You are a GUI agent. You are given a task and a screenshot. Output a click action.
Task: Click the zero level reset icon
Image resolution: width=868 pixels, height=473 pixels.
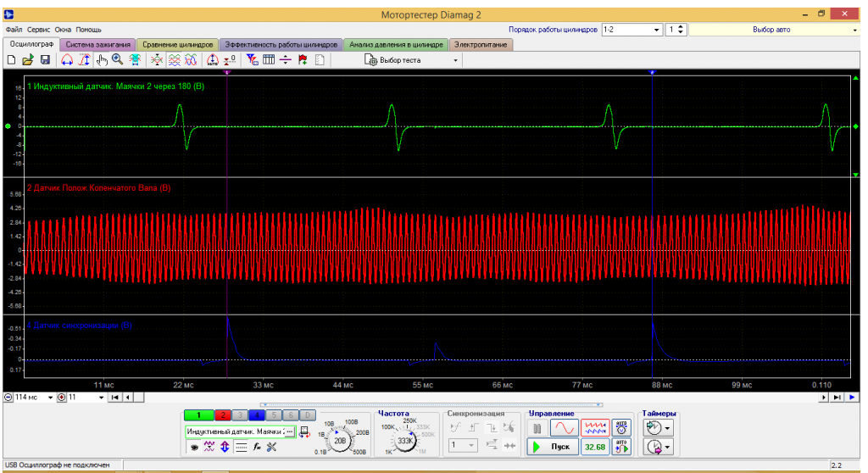pyautogui.click(x=229, y=60)
